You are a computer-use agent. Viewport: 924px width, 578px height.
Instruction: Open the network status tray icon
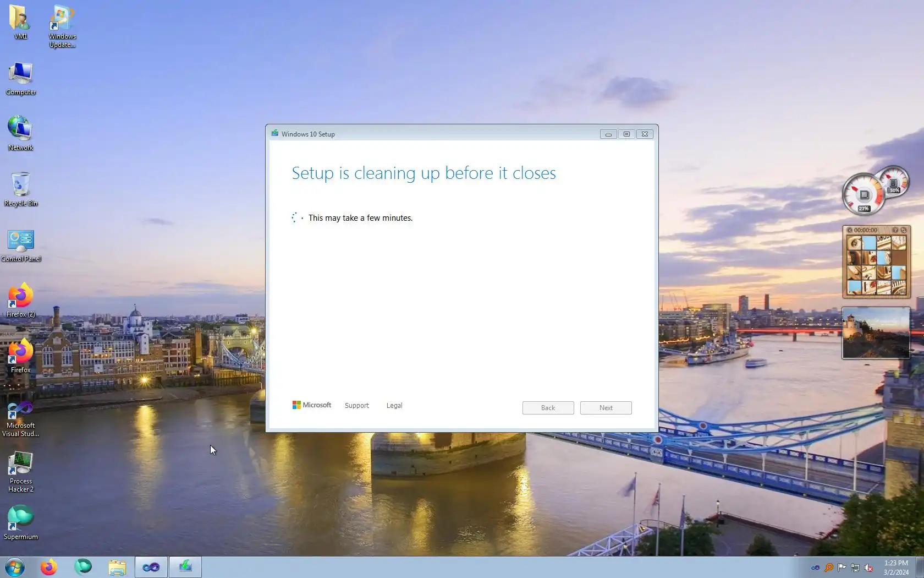[855, 568]
